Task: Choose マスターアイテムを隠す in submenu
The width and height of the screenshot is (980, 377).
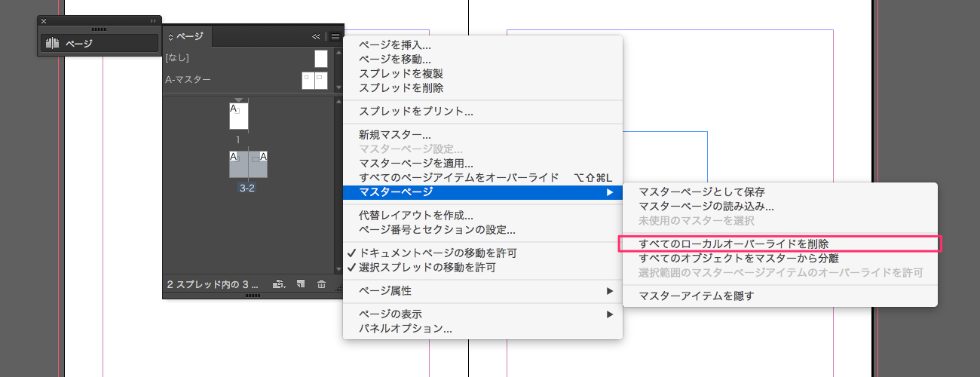Action: click(779, 296)
